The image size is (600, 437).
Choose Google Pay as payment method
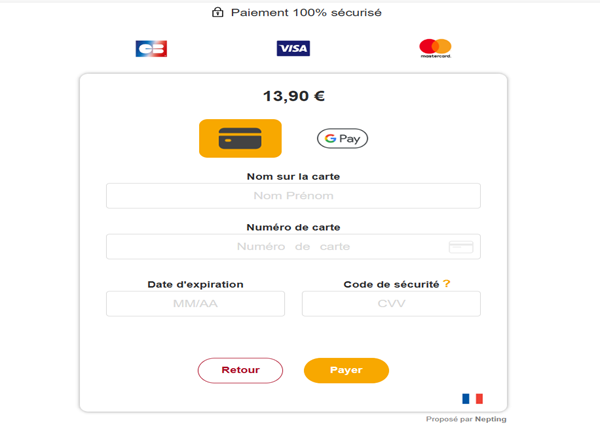(342, 139)
